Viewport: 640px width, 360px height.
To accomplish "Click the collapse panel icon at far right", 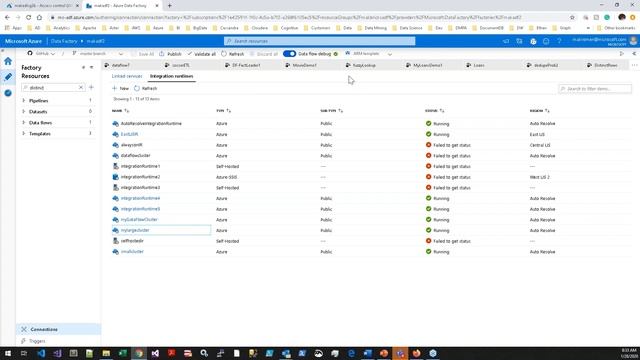I will [634, 53].
